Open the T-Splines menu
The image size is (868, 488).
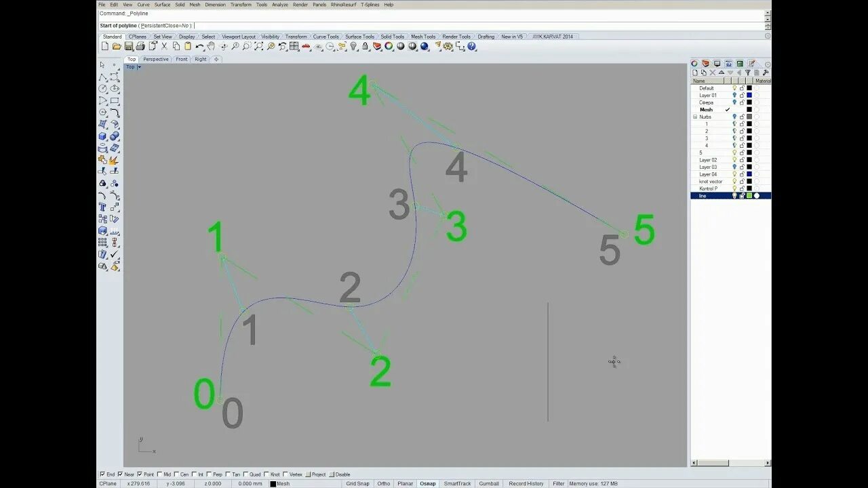pyautogui.click(x=370, y=5)
